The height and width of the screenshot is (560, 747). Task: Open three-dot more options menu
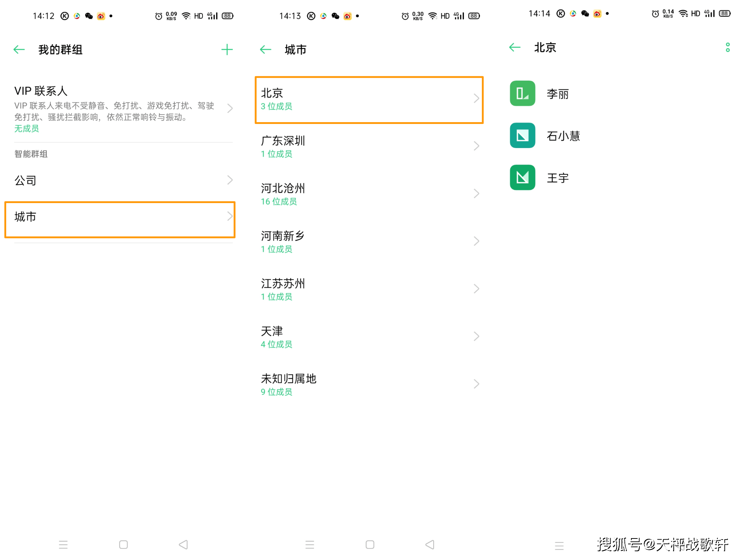pyautogui.click(x=727, y=47)
